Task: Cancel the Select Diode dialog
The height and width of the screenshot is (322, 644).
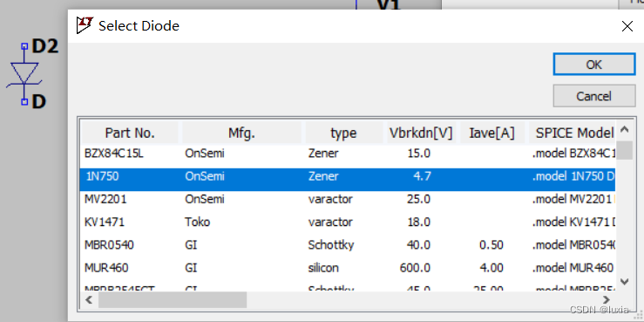Action: (x=594, y=96)
